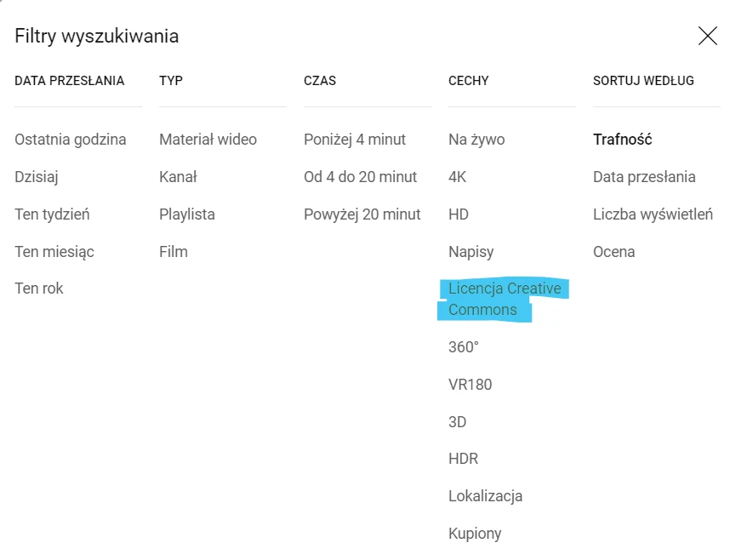Choose Ten miesiąc upload range
Screen dimensions: 730x560
(x=54, y=252)
